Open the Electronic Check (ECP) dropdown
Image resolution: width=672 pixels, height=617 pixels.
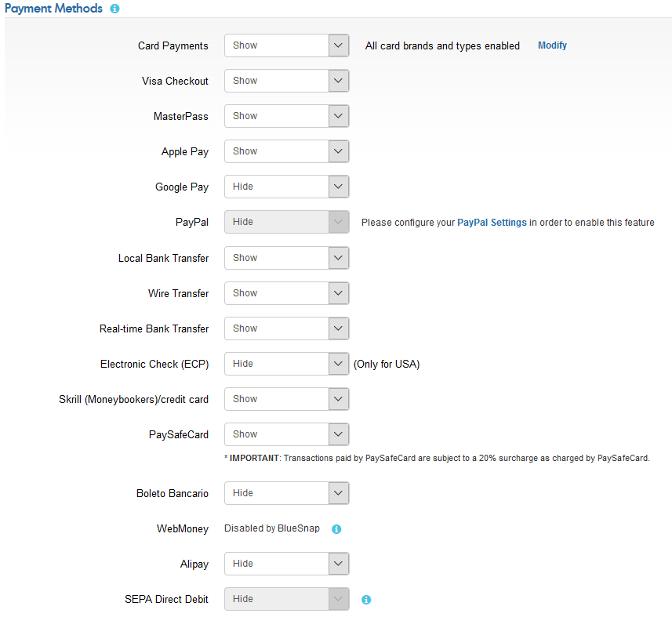pyautogui.click(x=287, y=364)
